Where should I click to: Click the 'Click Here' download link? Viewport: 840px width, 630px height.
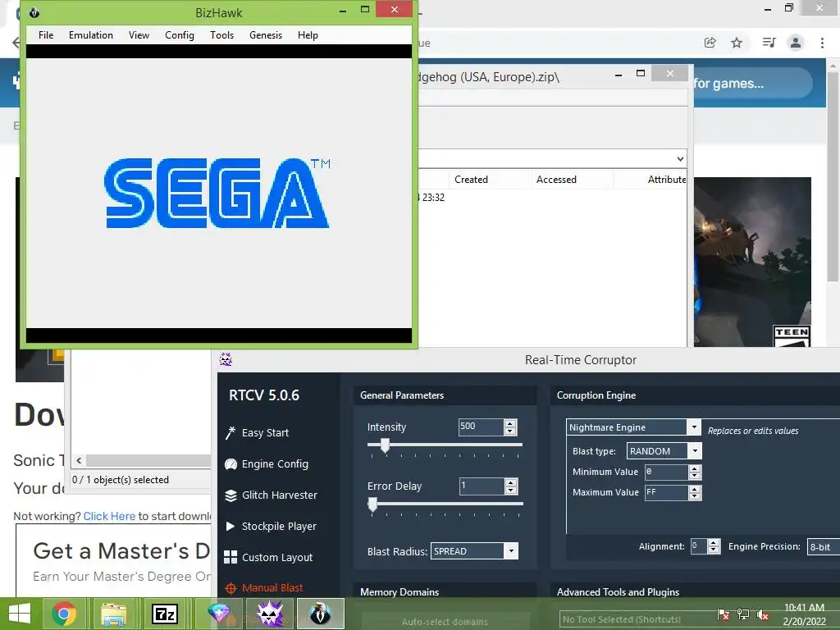click(x=109, y=516)
